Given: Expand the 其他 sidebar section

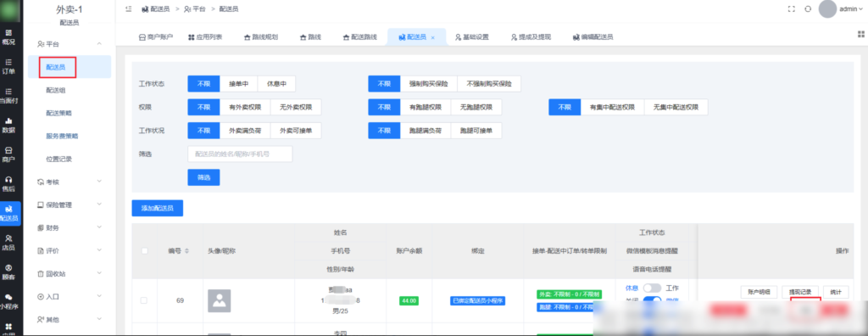Looking at the screenshot, I should coord(99,320).
